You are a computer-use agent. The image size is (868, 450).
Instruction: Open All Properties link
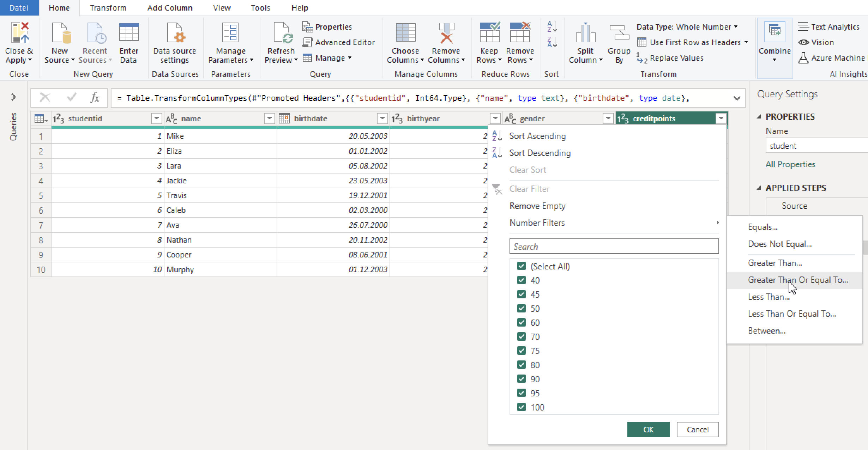[790, 164]
